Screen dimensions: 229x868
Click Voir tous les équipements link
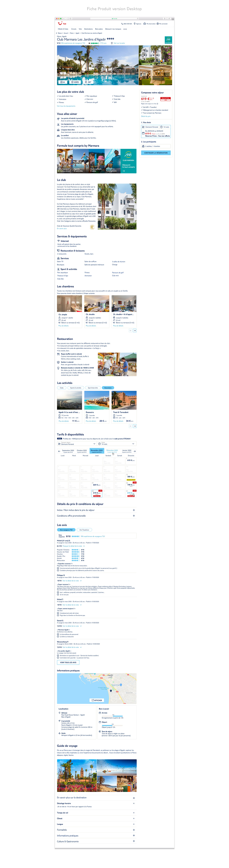pos(66,106)
